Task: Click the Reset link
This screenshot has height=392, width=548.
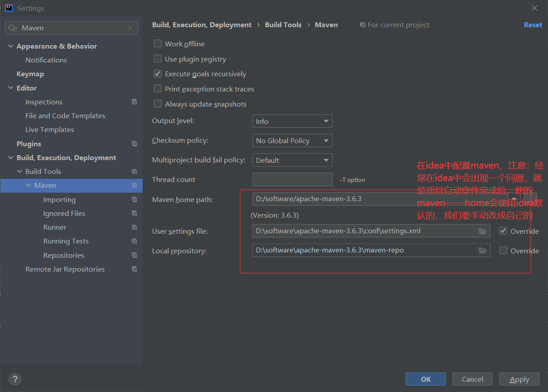Action: (x=533, y=25)
